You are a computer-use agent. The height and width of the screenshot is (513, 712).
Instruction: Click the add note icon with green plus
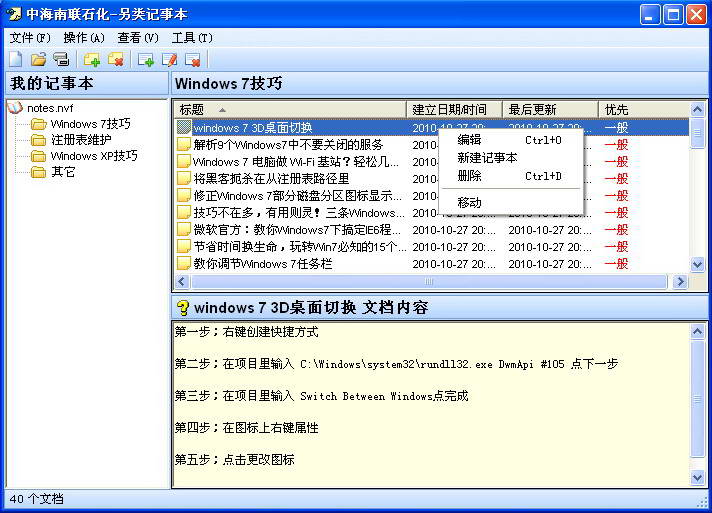click(x=146, y=59)
